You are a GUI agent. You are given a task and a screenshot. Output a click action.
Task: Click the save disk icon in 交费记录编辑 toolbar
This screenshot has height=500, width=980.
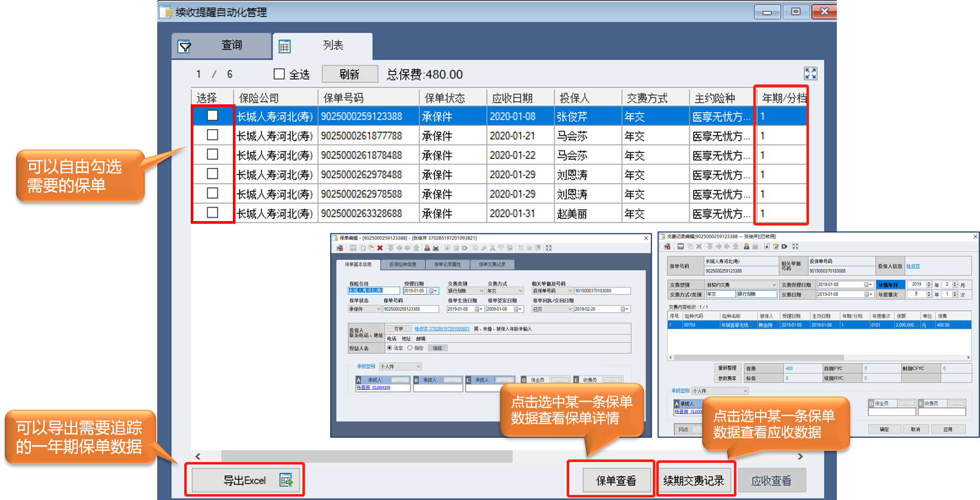tap(681, 246)
